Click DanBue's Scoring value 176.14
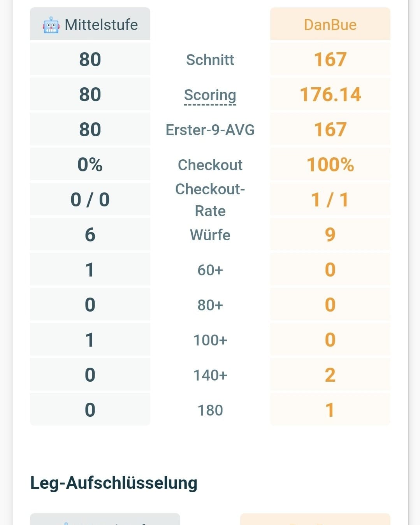 pyautogui.click(x=330, y=94)
